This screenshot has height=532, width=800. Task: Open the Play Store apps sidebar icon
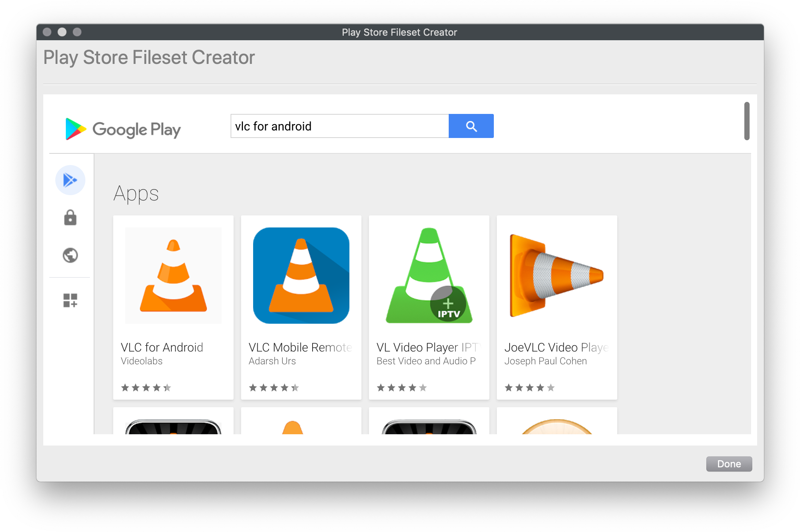pos(70,180)
